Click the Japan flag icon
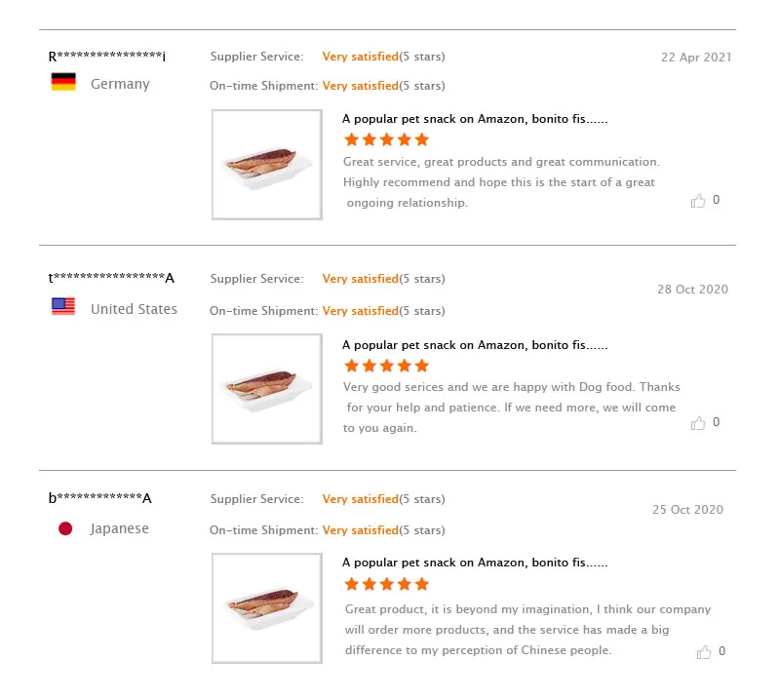This screenshot has height=700, width=780. pyautogui.click(x=65, y=528)
